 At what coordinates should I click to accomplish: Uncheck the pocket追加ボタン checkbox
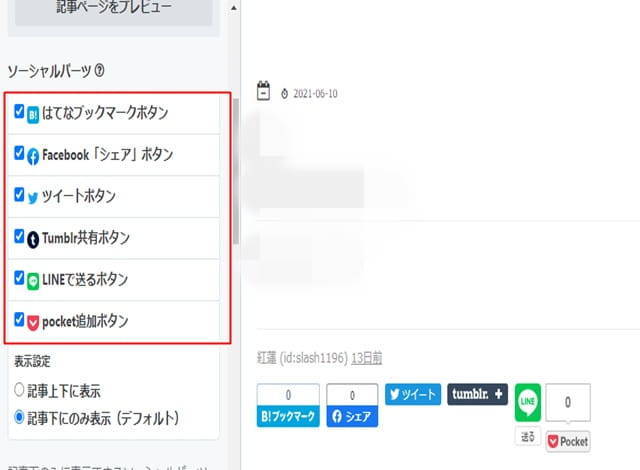[x=19, y=319]
